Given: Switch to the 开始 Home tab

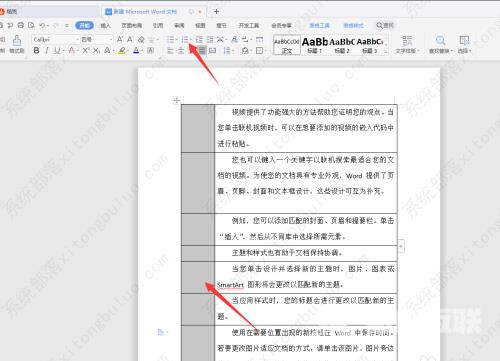Looking at the screenshot, I should click(84, 25).
